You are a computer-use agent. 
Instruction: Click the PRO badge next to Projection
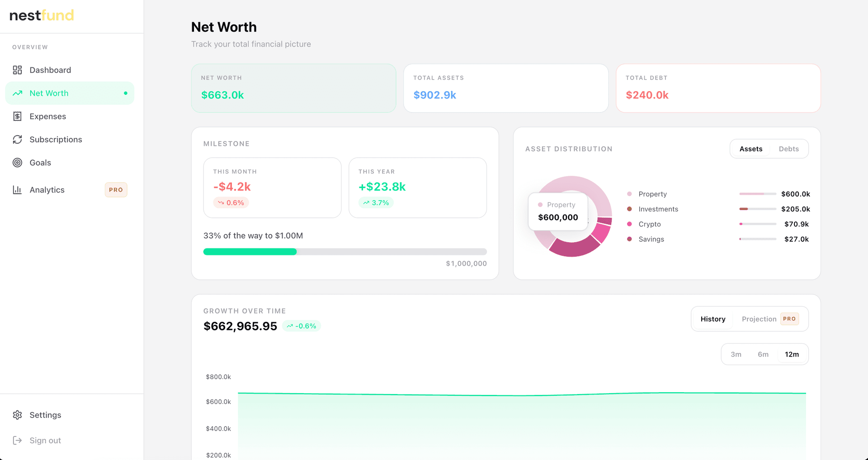[789, 319]
